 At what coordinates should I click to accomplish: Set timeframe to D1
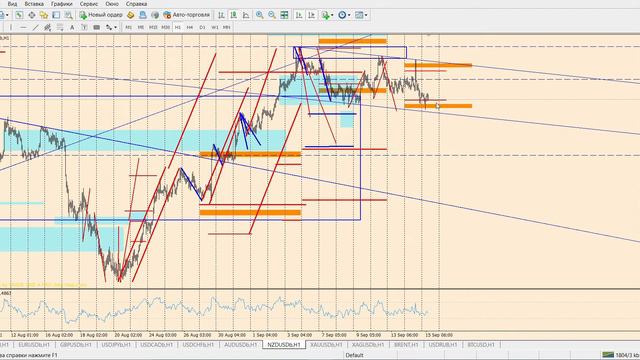point(202,27)
